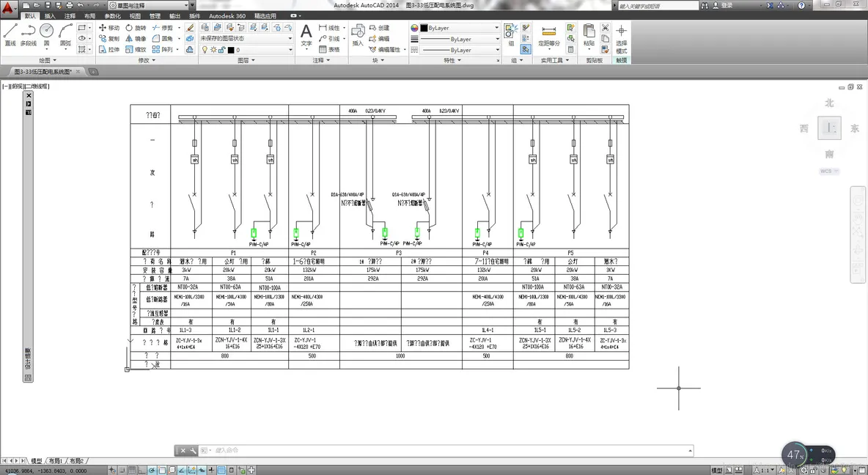Click the Rotate (旋转) tool
This screenshot has width=868, height=475.
[136, 28]
